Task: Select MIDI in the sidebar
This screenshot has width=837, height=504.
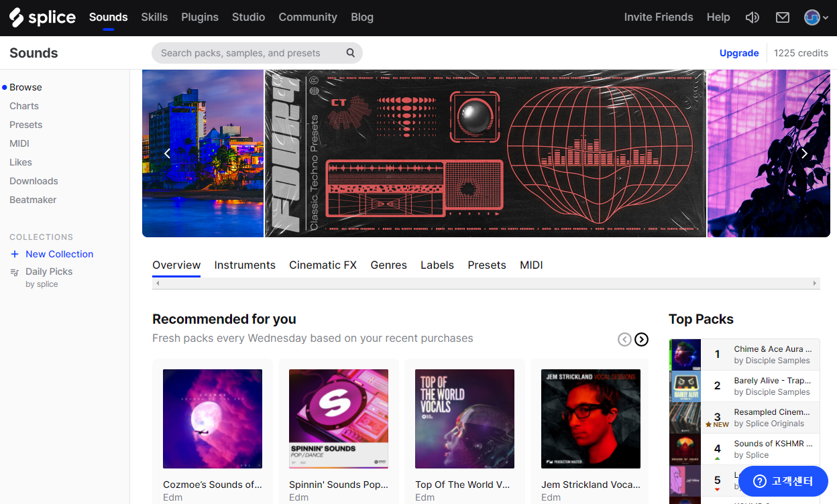Action: (x=19, y=143)
